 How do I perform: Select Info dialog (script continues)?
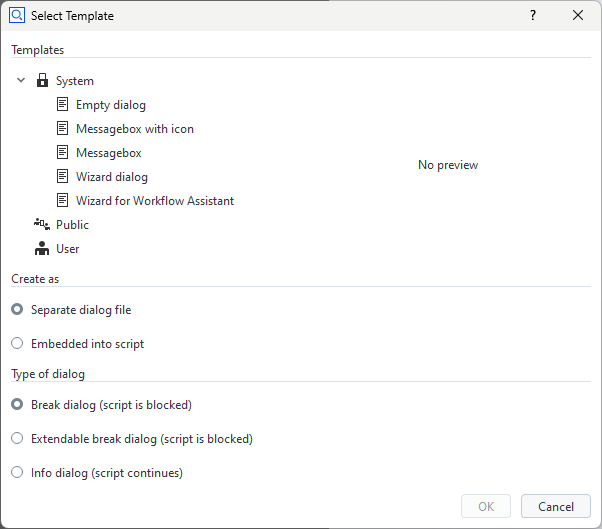click(17, 473)
